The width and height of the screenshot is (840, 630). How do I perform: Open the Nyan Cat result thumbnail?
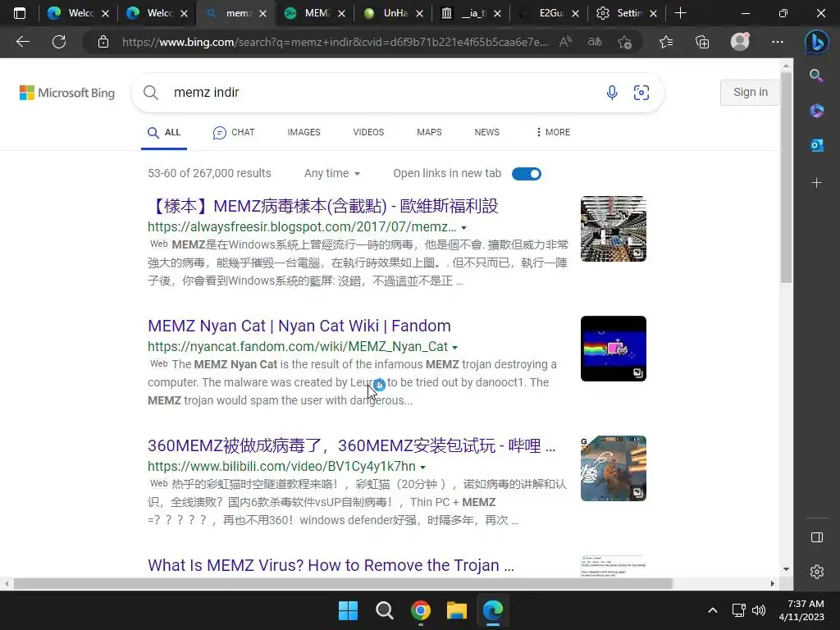614,349
